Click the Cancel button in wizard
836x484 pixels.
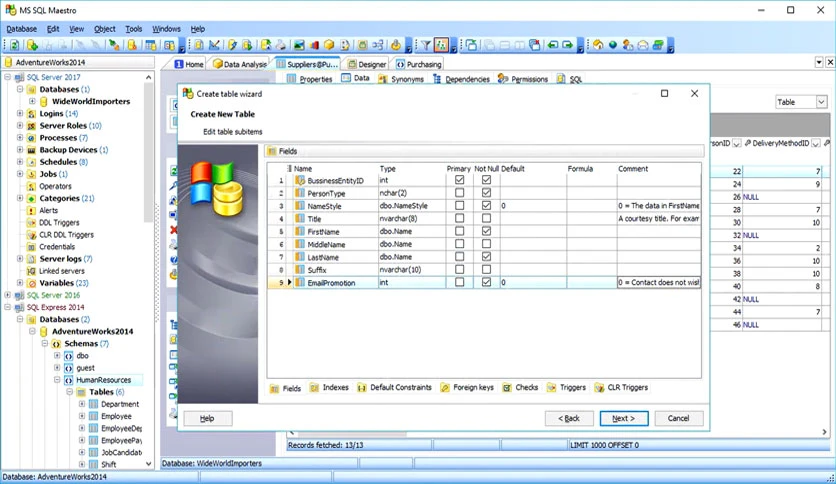(679, 418)
